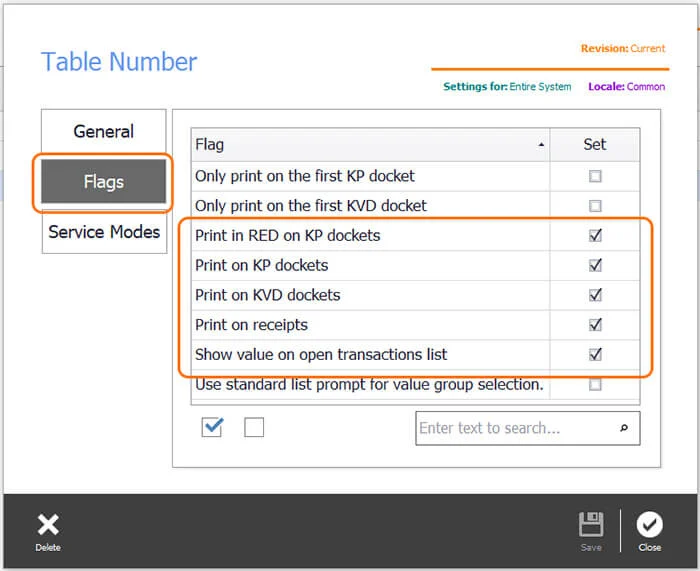
Task: Click the Save floppy disk icon
Action: pyautogui.click(x=591, y=524)
